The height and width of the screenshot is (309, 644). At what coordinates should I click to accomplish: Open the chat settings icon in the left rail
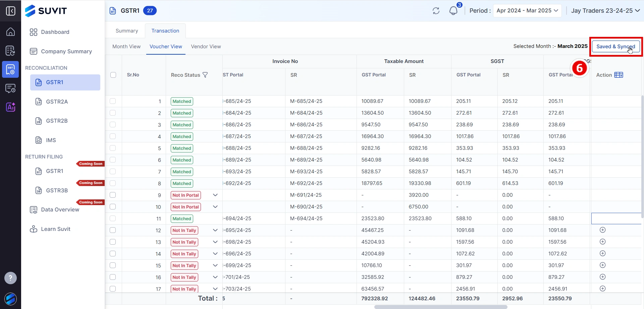tap(10, 88)
